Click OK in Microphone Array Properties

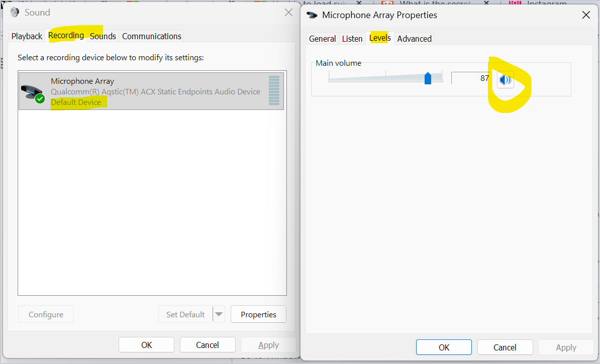point(444,347)
